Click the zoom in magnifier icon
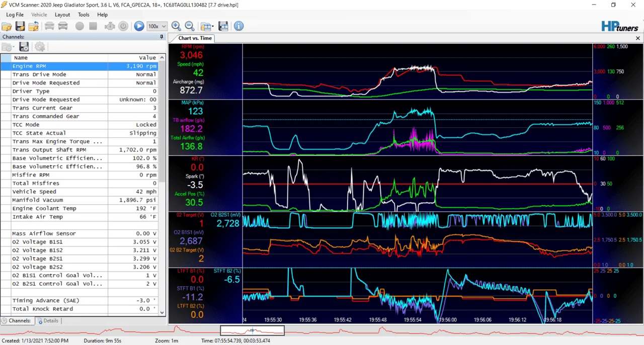The width and height of the screenshot is (644, 345). click(x=176, y=26)
